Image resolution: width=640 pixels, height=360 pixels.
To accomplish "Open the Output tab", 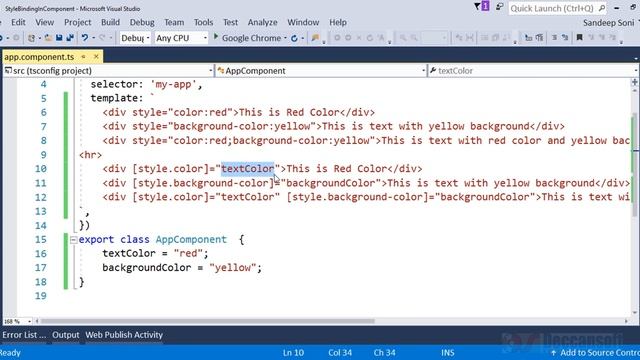I will coord(66,335).
